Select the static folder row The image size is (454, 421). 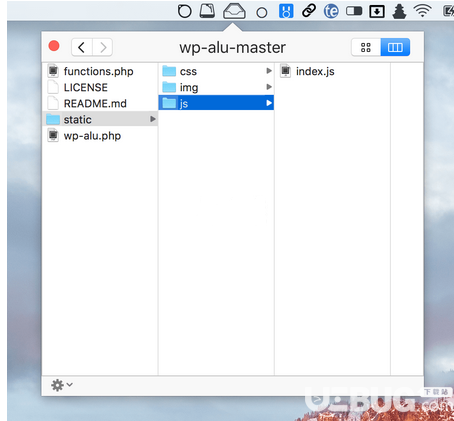pyautogui.click(x=100, y=119)
